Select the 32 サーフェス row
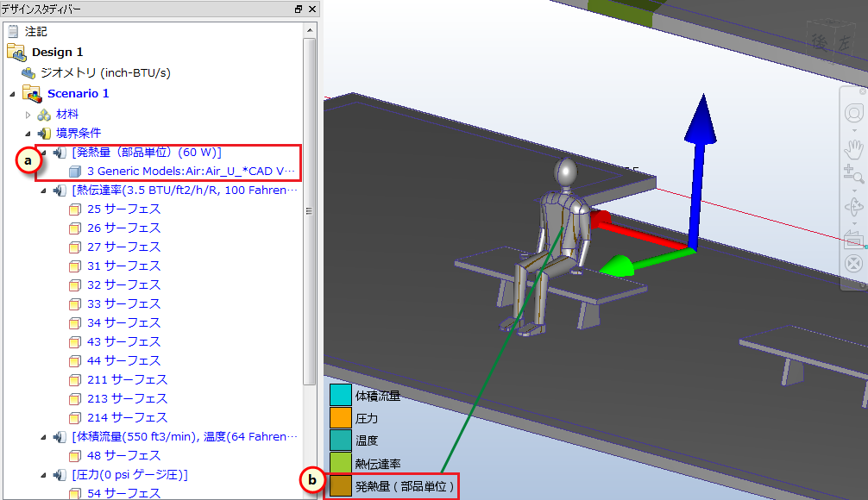Screen dimensions: 868x500 coord(115,284)
